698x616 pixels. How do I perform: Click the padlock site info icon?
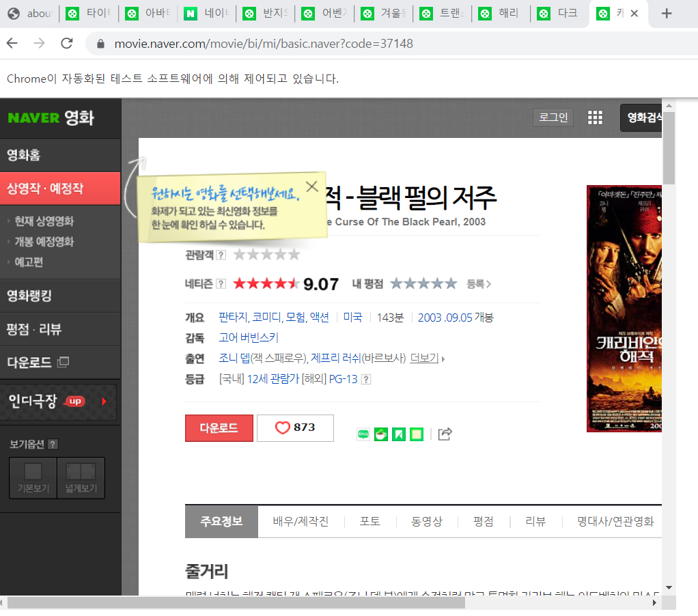pyautogui.click(x=100, y=44)
